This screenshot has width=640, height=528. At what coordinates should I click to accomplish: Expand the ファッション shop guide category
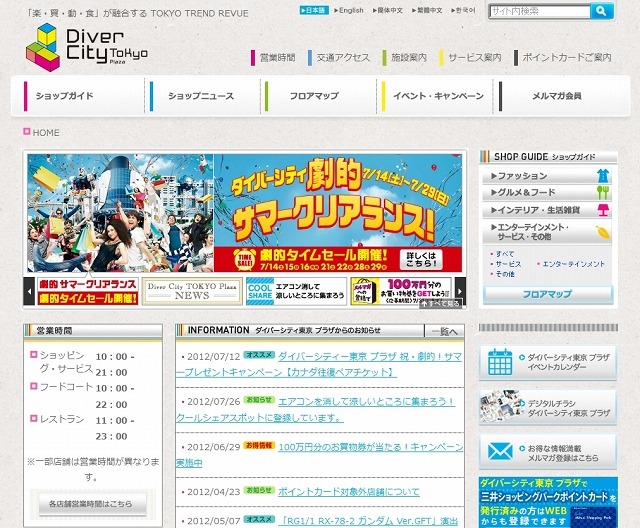[x=547, y=176]
